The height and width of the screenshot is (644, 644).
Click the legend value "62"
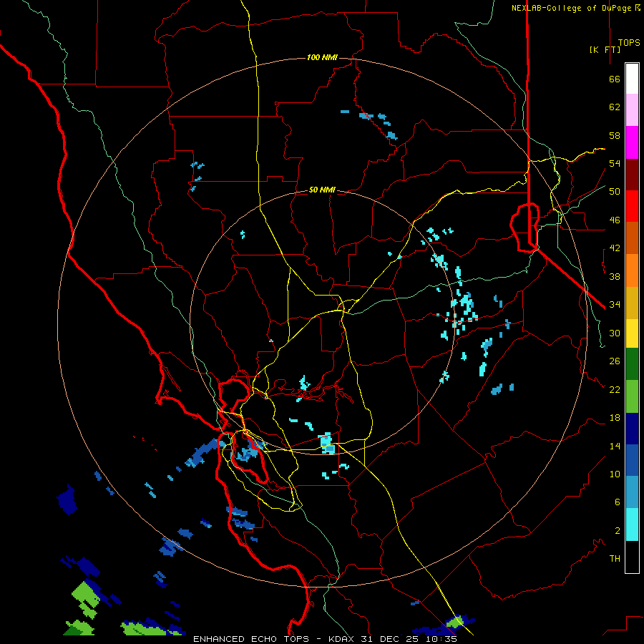pos(615,107)
